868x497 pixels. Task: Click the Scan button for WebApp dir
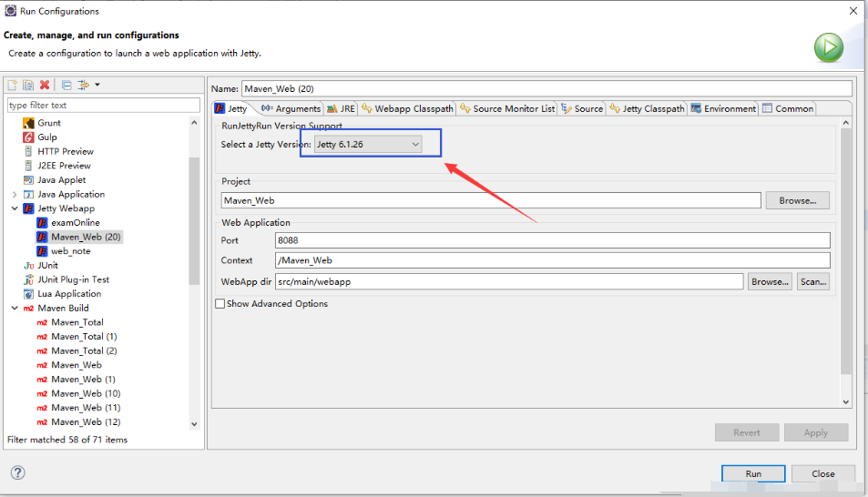click(x=812, y=282)
